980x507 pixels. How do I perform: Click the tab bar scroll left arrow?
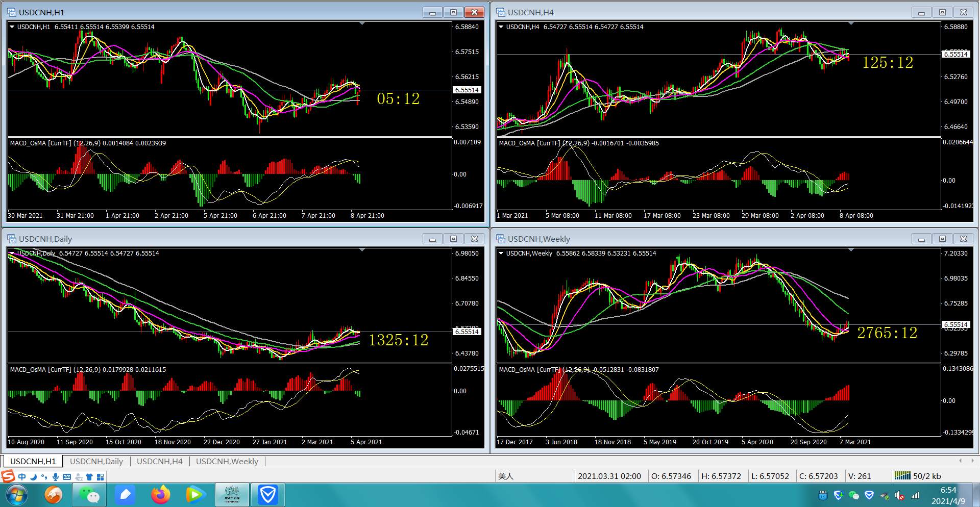[x=960, y=461]
